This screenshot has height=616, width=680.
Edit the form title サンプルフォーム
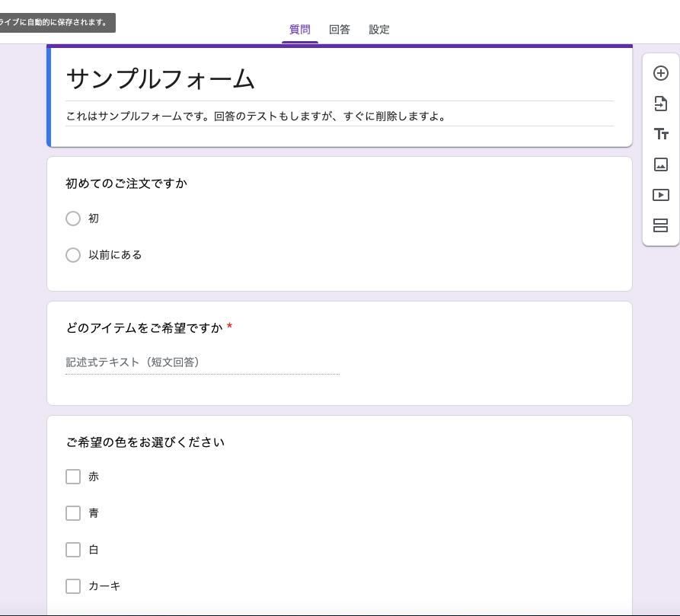coord(159,76)
